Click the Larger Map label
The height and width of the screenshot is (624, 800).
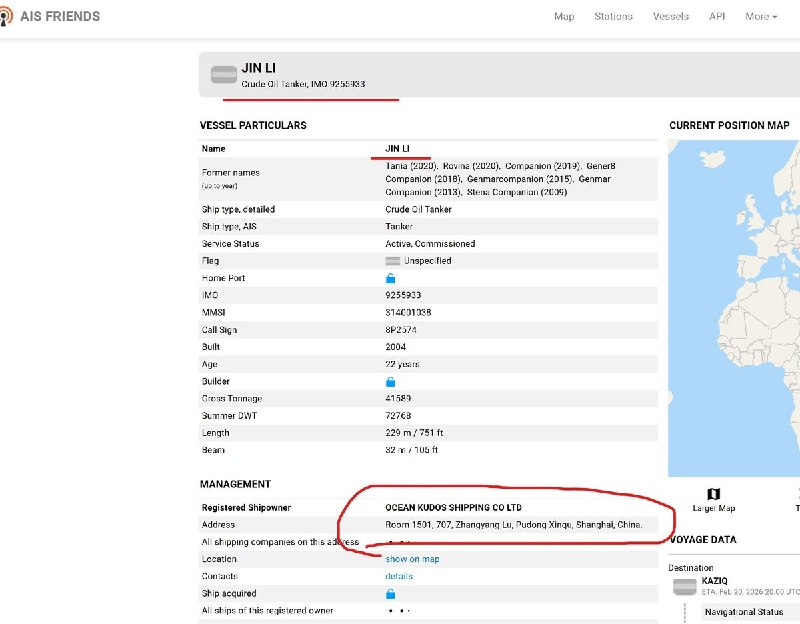pyautogui.click(x=713, y=508)
